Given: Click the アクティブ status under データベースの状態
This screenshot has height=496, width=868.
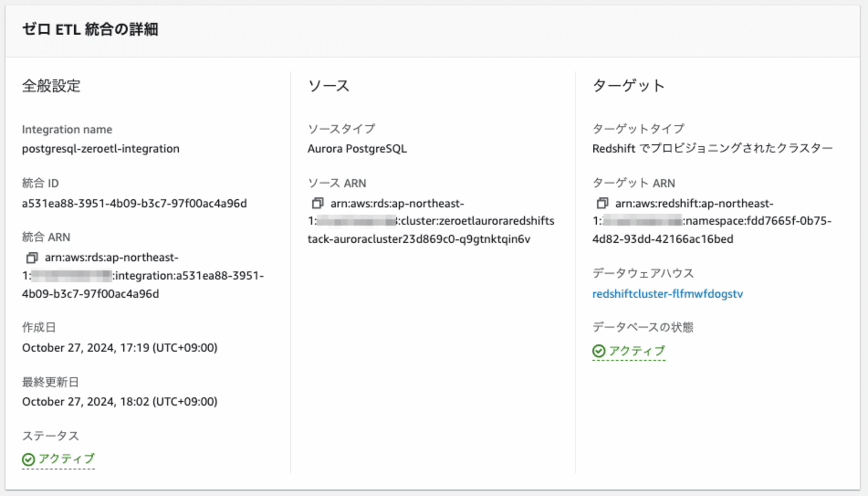Looking at the screenshot, I should 628,351.
